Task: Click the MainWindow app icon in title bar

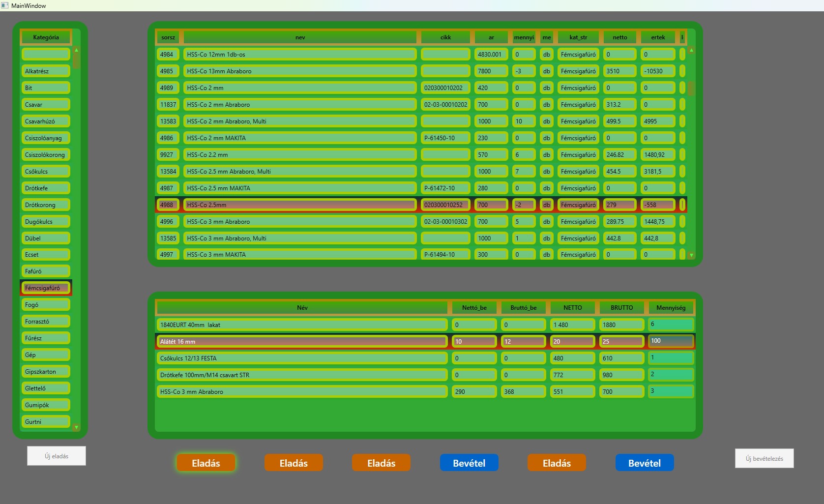Action: [5, 5]
